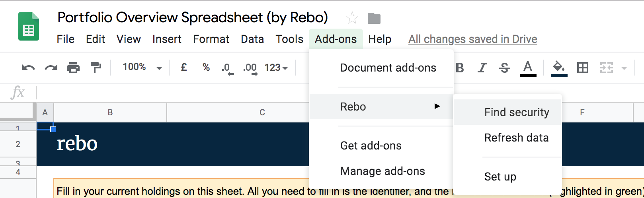The image size is (644, 198).
Task: Open the Data menu
Action: (252, 39)
